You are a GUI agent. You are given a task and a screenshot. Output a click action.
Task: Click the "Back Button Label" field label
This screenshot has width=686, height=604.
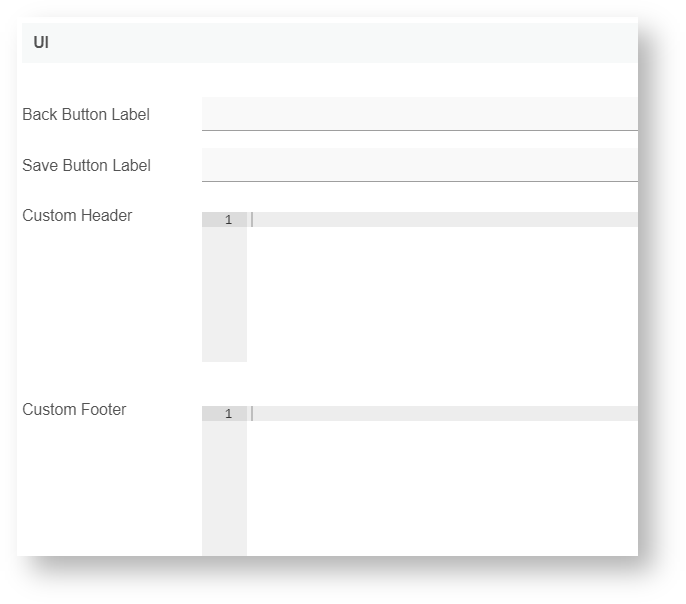[x=86, y=115]
